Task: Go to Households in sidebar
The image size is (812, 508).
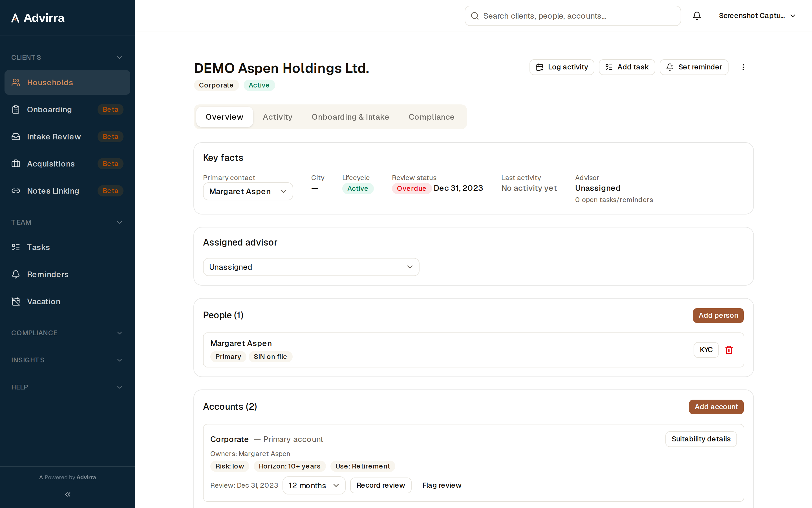Action: [x=67, y=82]
